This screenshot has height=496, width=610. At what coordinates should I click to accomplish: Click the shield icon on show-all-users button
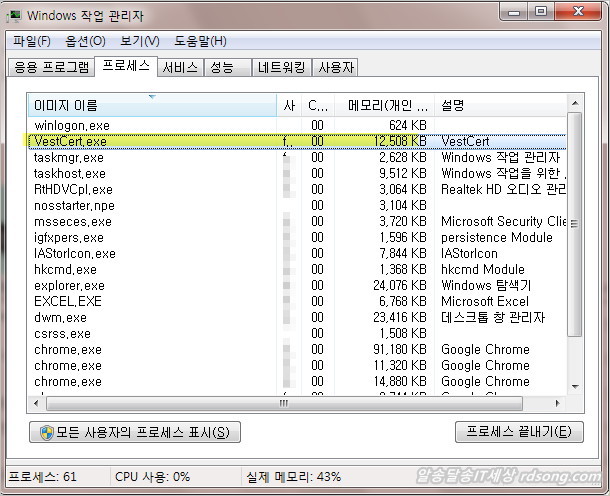tap(46, 432)
